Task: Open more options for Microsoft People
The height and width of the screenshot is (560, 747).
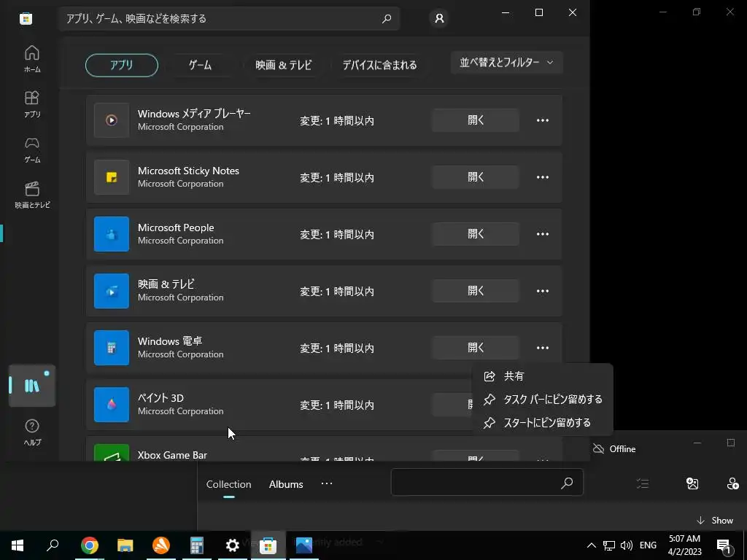Action: coord(543,234)
